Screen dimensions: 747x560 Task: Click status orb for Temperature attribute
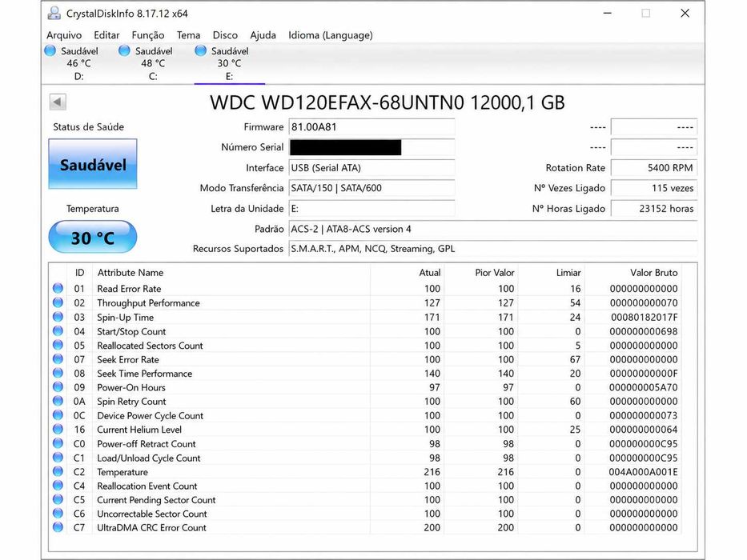pos(58,471)
